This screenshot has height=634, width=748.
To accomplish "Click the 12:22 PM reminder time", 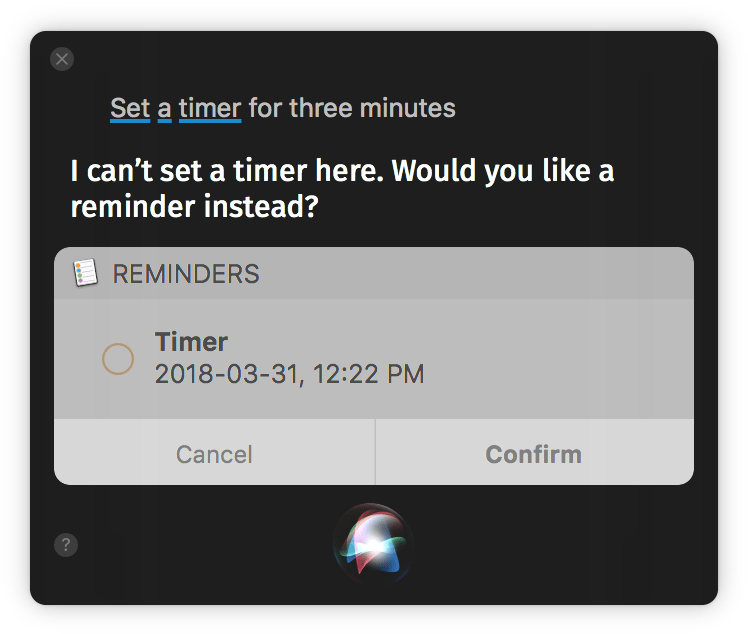I will pos(369,375).
